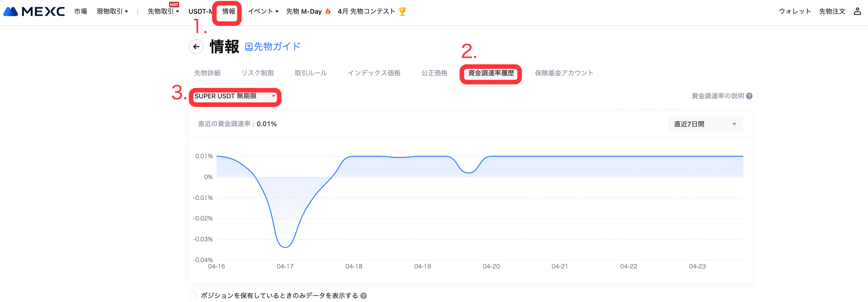Click the question mark icon beside the position checkbox

363,296
